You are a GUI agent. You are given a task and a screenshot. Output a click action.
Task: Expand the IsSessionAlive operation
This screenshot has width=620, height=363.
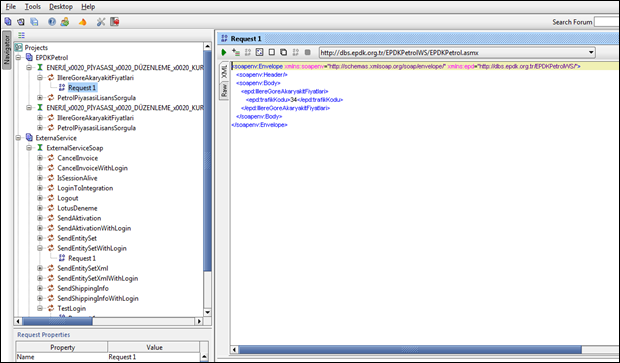click(40, 178)
